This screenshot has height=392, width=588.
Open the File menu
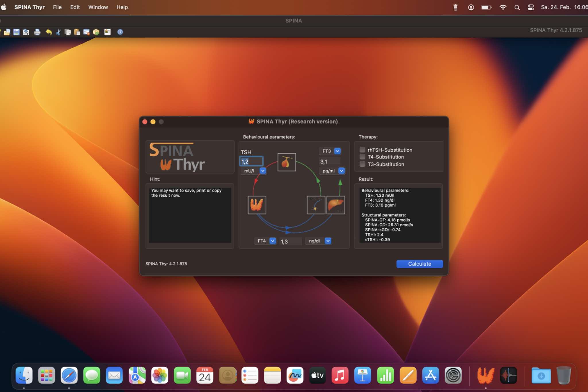point(57,7)
